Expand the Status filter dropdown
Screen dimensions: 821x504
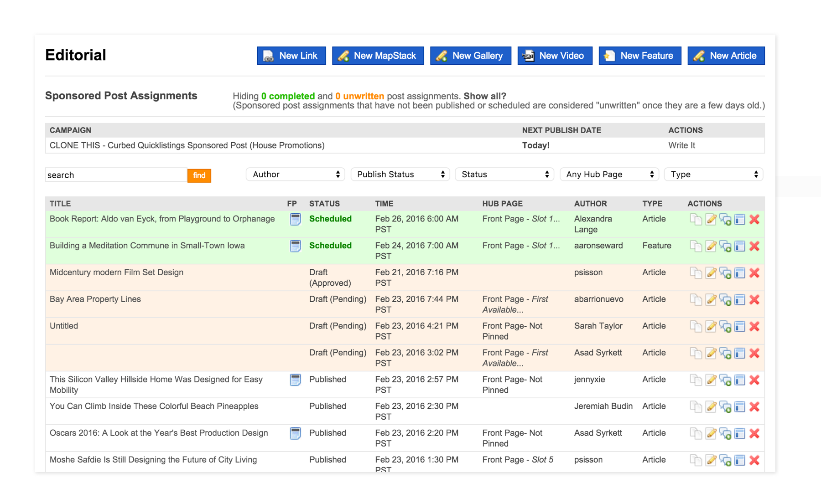pos(504,175)
